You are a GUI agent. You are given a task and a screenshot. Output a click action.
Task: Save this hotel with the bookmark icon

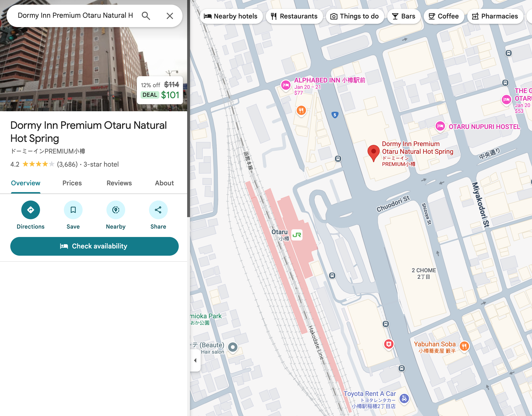click(73, 210)
